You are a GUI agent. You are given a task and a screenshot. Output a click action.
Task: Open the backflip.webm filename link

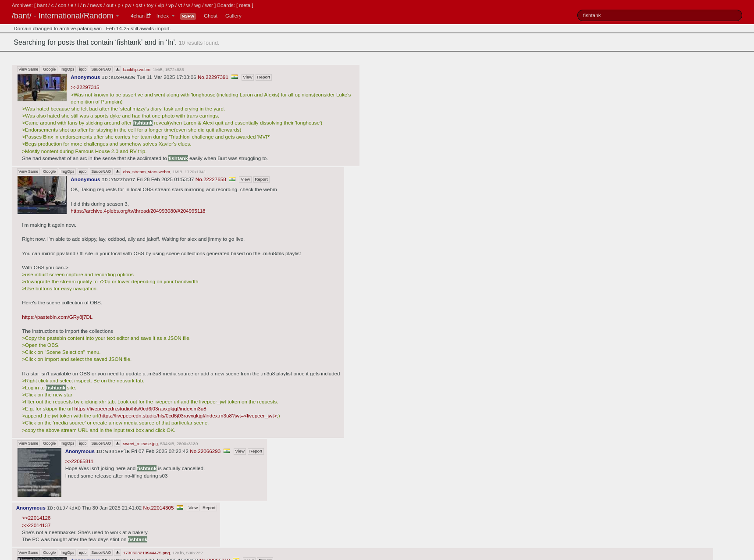(136, 70)
